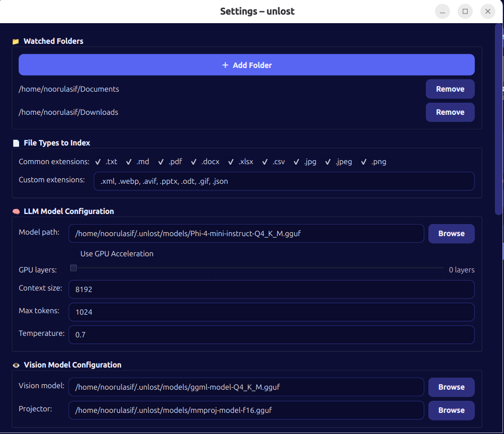Screen dimensions: 504x434
Task: Click the 'GPU layers:' label
Action: click(x=38, y=270)
